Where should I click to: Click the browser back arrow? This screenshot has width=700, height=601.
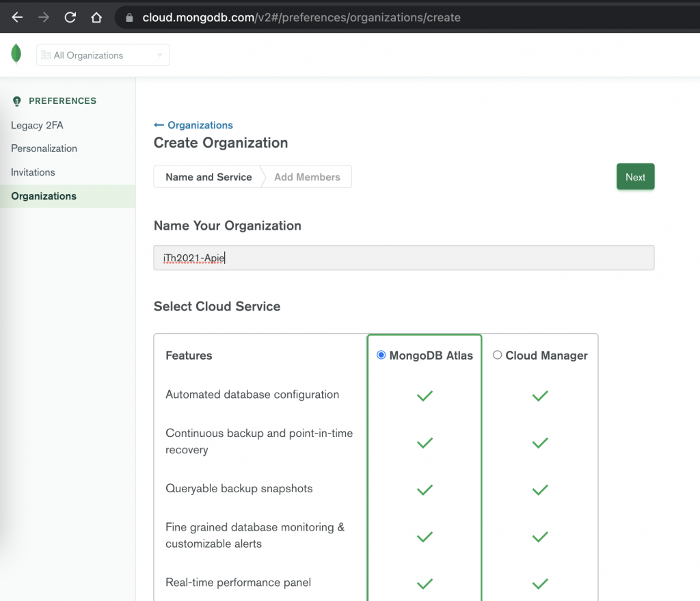click(17, 17)
